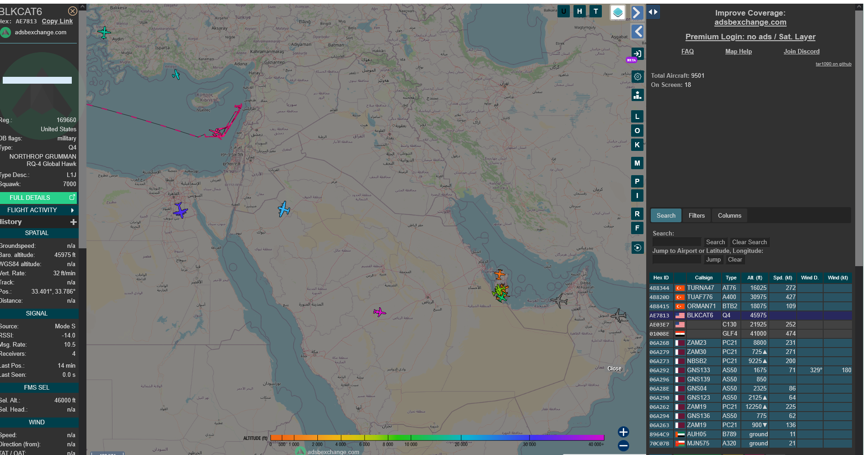Click the login arrow icon
The image size is (868, 455).
[638, 54]
